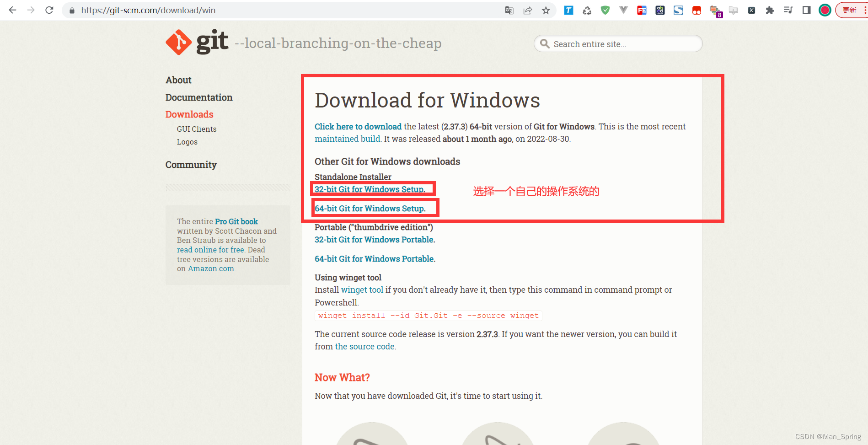Open the Logos sub-page
This screenshot has width=868, height=445.
click(x=187, y=142)
